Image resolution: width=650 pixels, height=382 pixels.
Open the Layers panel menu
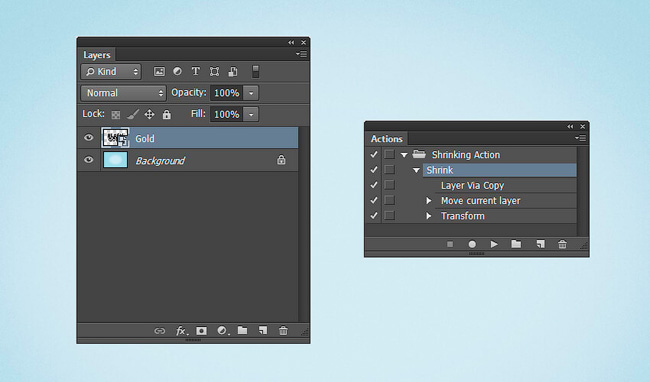(301, 54)
